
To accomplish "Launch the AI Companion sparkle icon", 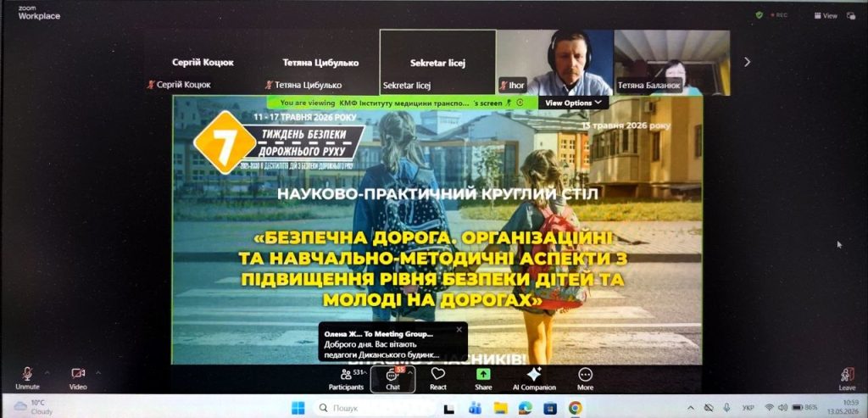I will pyautogui.click(x=534, y=379).
